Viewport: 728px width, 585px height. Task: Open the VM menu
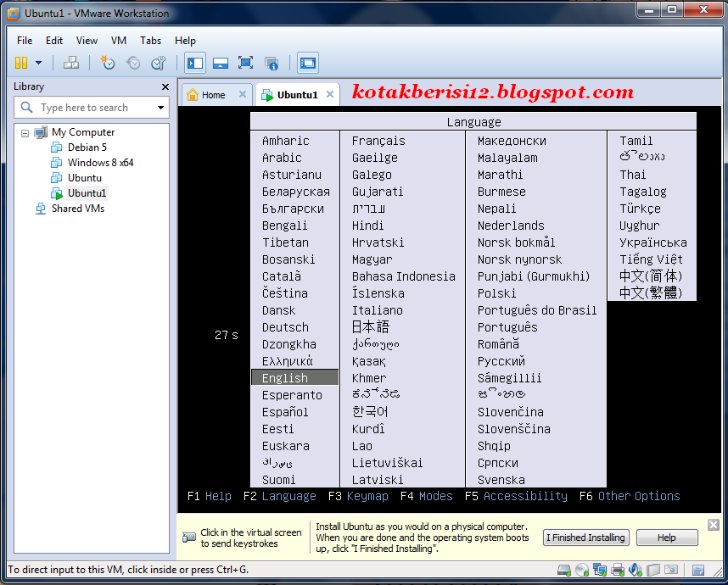[119, 41]
